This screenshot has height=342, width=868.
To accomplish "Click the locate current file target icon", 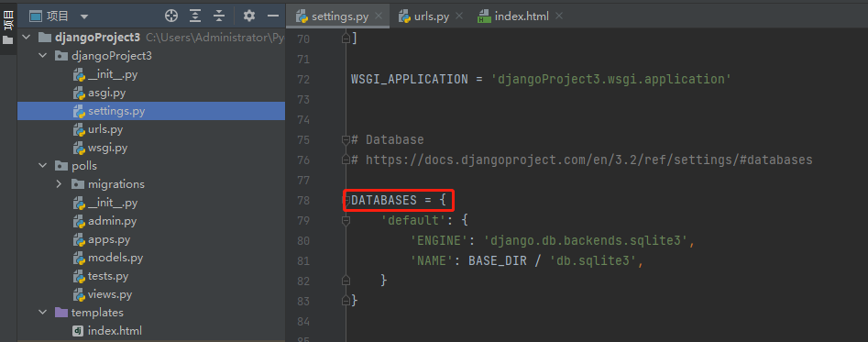I will (x=171, y=17).
